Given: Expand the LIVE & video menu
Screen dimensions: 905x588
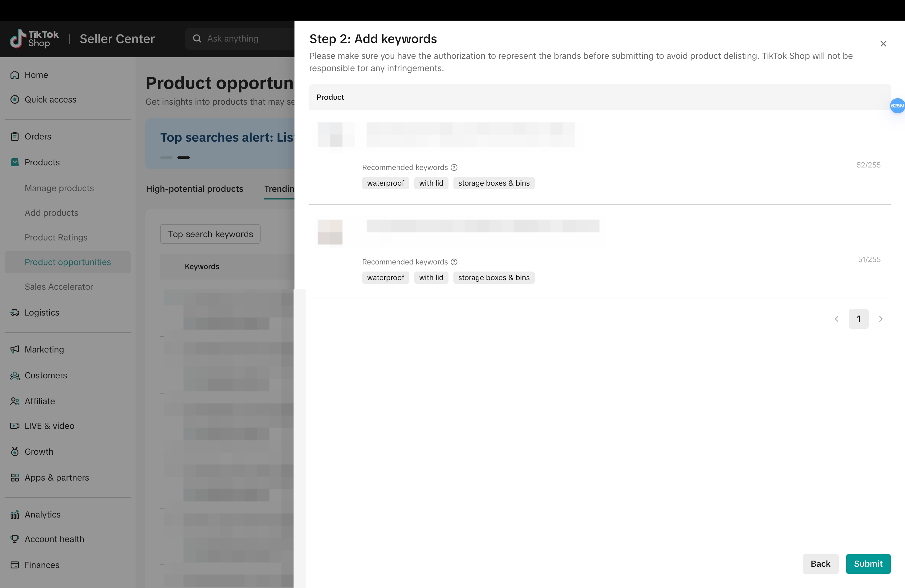Looking at the screenshot, I should [68, 426].
